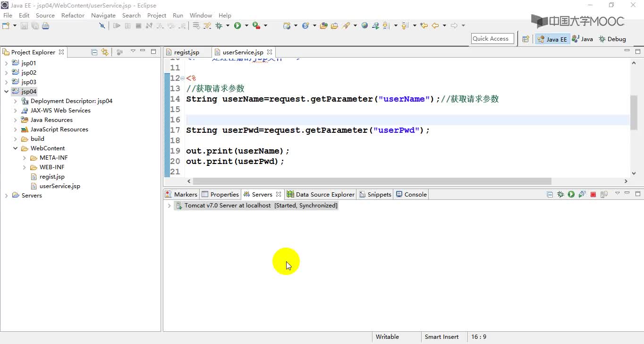Expand the jsp01 project

point(6,63)
